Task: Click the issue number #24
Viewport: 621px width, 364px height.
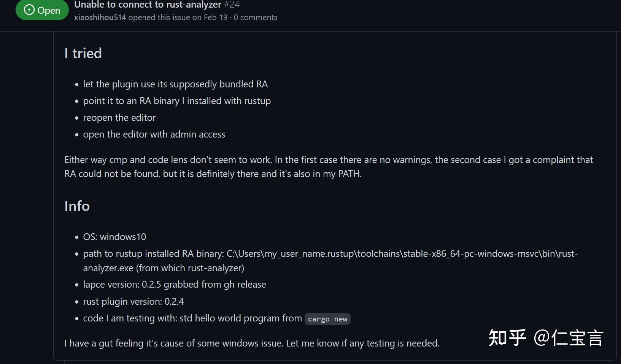Action: pos(232,5)
